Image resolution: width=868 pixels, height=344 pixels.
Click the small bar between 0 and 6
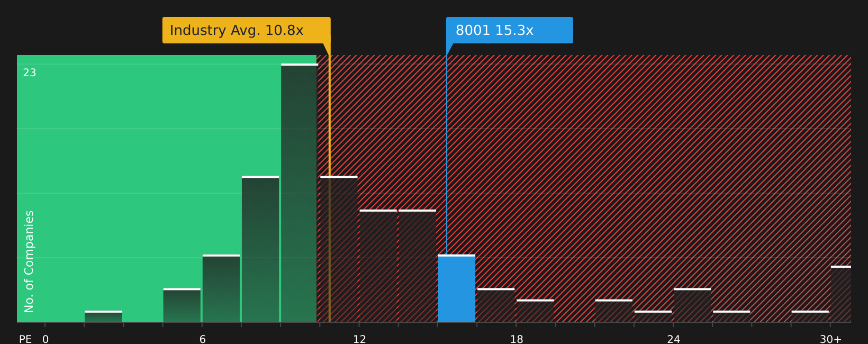coord(103,316)
